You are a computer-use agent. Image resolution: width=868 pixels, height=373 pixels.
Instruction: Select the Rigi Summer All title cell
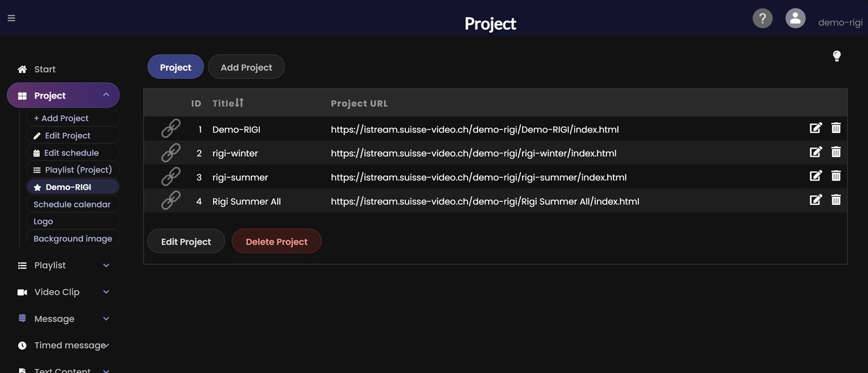coord(246,201)
